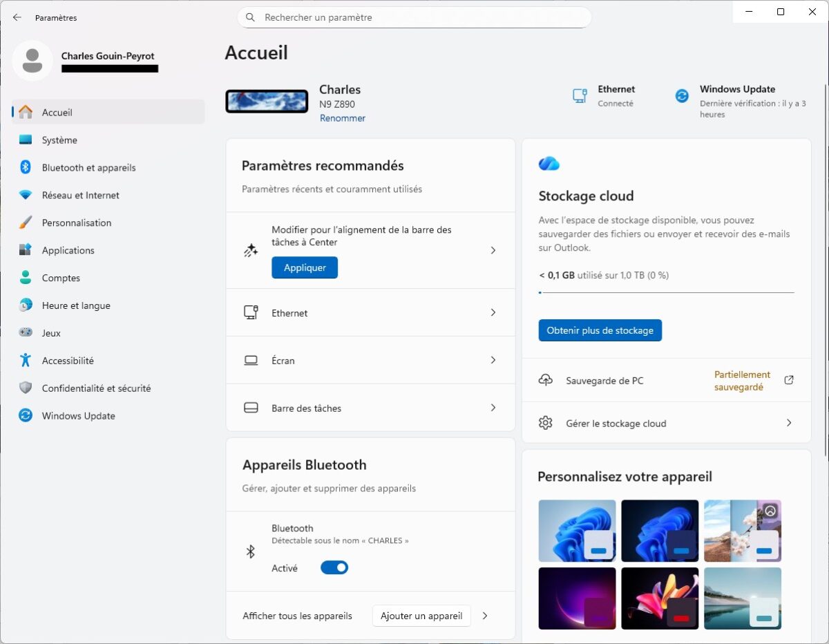Expand the Écran recommended setting
This screenshot has height=644, width=829.
pos(370,360)
